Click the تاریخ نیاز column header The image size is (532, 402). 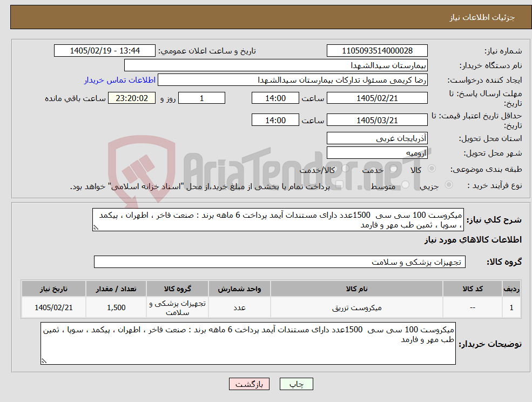point(53,289)
